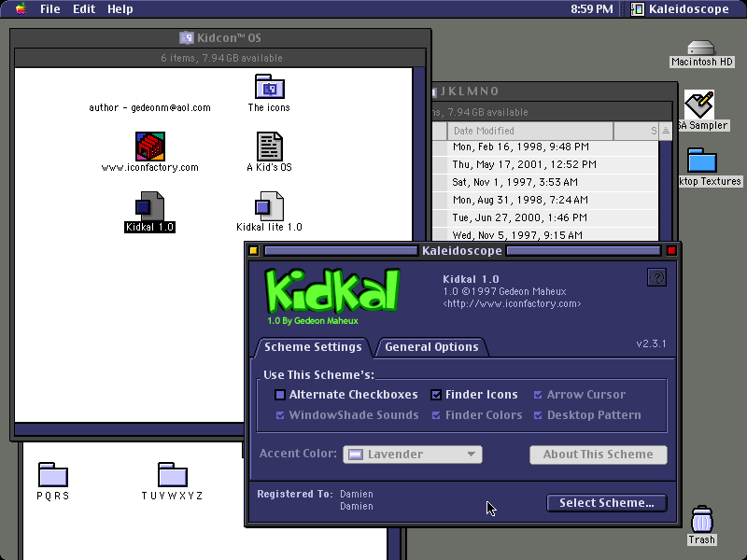Toggle Finder Colors checkbox
Viewport: 747px width, 560px height.
[x=436, y=415]
